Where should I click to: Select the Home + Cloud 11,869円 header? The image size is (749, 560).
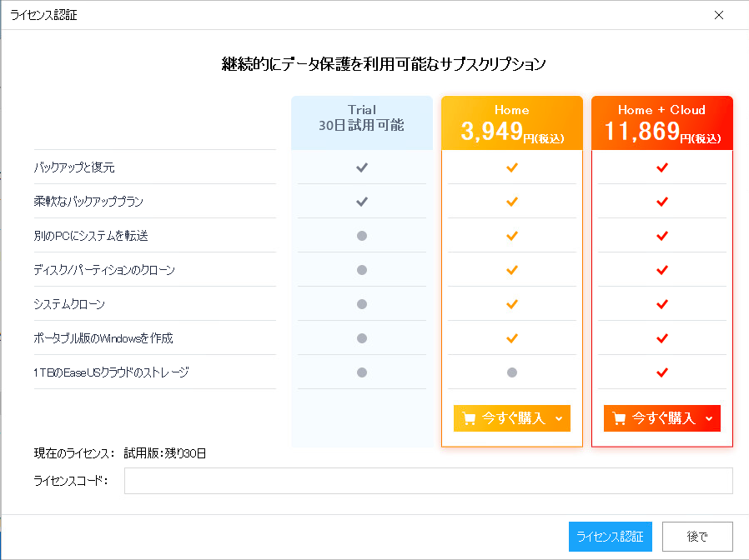661,123
